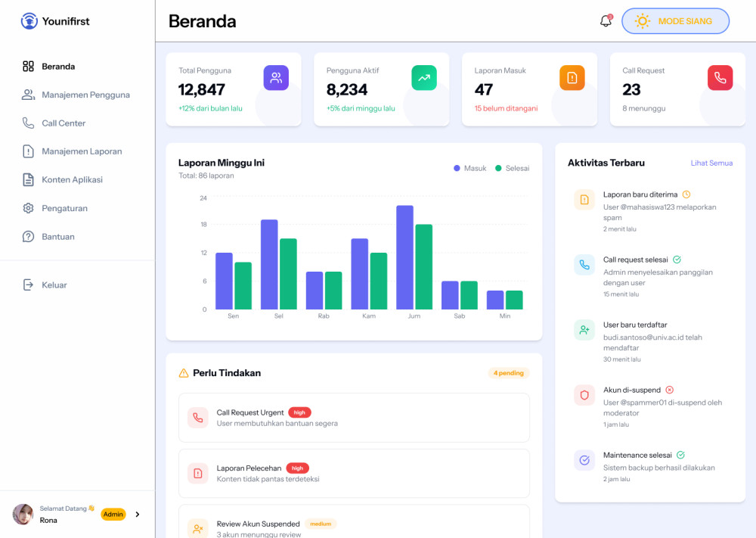This screenshot has width=756, height=538.
Task: Click the tallest Masuk bar for Jum
Action: (x=404, y=257)
